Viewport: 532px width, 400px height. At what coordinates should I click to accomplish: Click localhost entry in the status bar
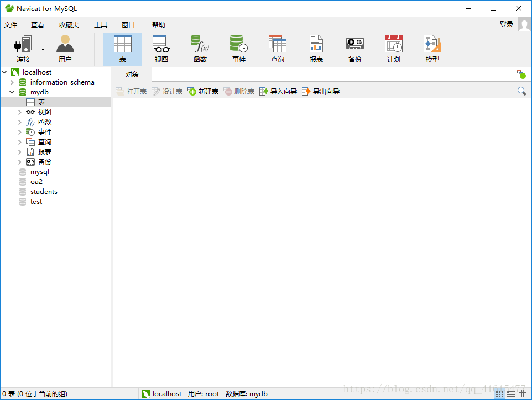tap(161, 393)
